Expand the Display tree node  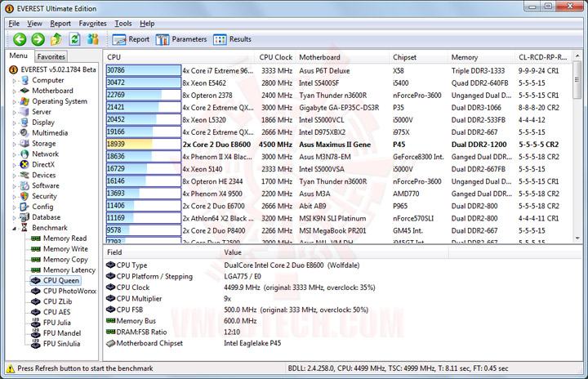click(14, 123)
